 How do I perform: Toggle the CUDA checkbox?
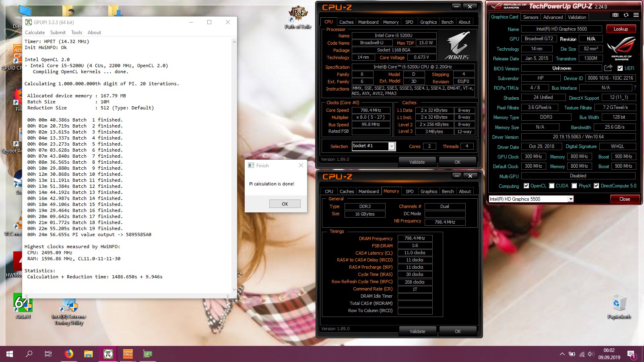pos(551,186)
